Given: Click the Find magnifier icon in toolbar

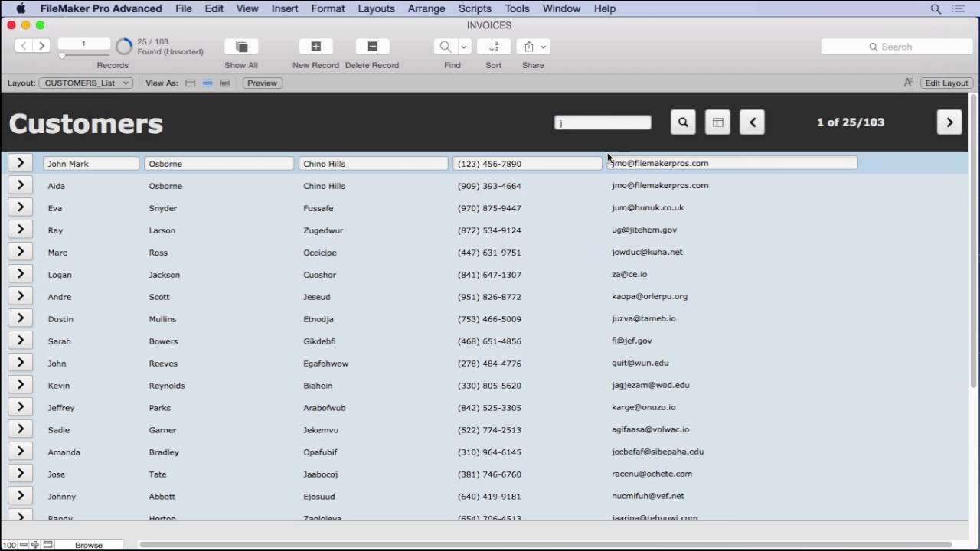Looking at the screenshot, I should click(445, 47).
